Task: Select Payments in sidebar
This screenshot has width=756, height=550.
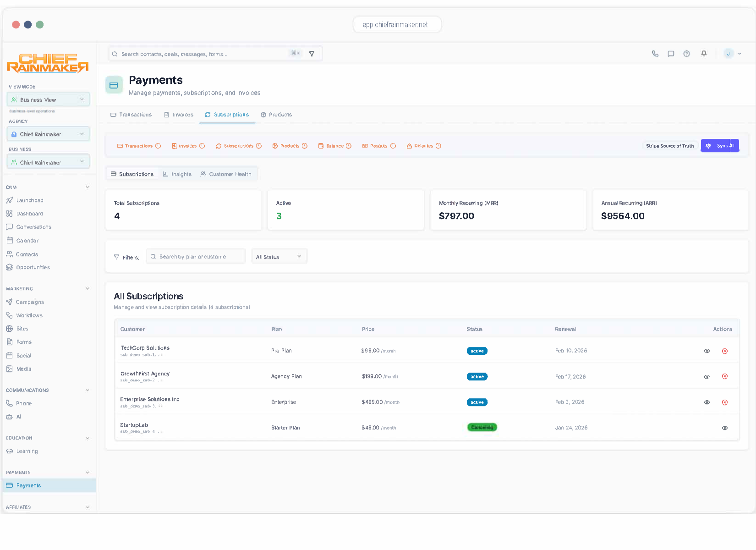Action: [x=49, y=485]
